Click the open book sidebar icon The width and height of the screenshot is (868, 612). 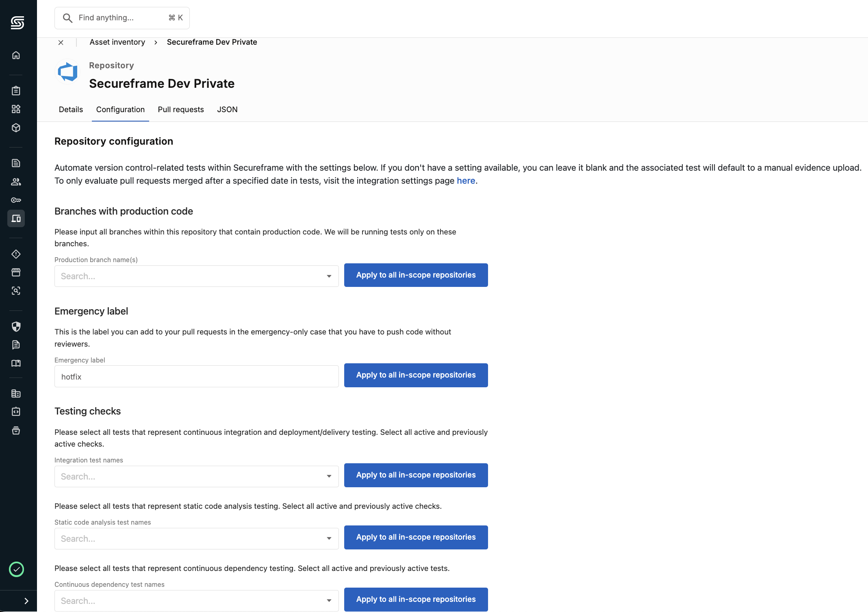tap(16, 363)
